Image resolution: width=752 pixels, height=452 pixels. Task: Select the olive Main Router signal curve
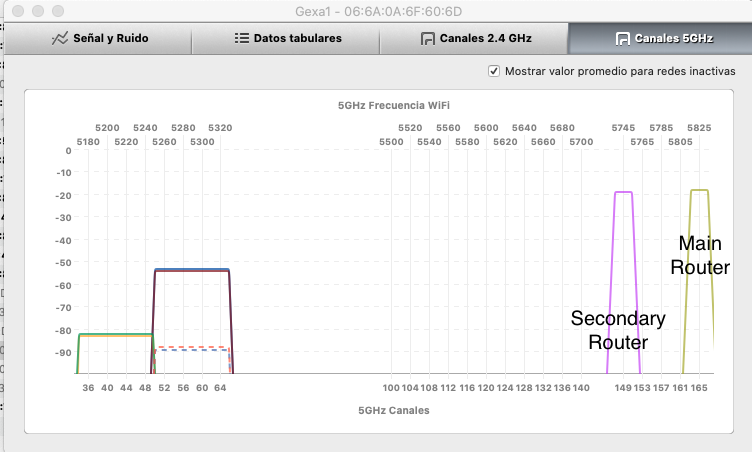pyautogui.click(x=699, y=190)
